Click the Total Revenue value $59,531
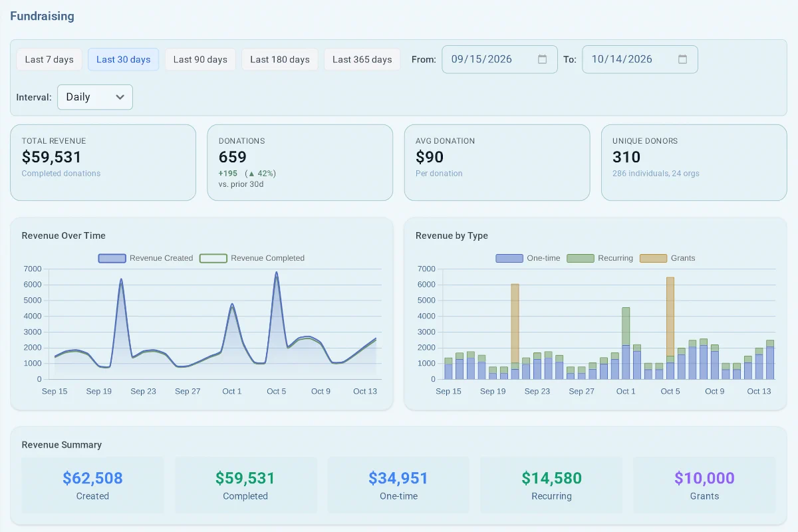 tap(52, 157)
